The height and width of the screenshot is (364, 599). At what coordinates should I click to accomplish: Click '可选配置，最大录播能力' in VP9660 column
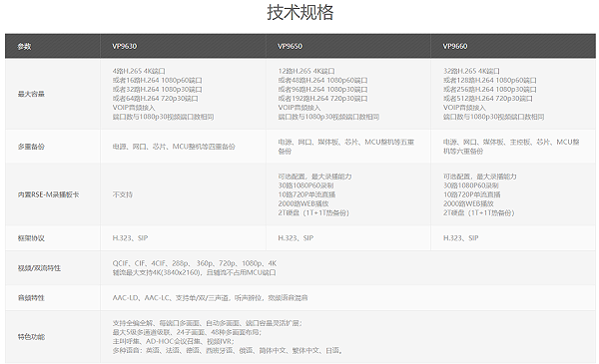(x=480, y=177)
